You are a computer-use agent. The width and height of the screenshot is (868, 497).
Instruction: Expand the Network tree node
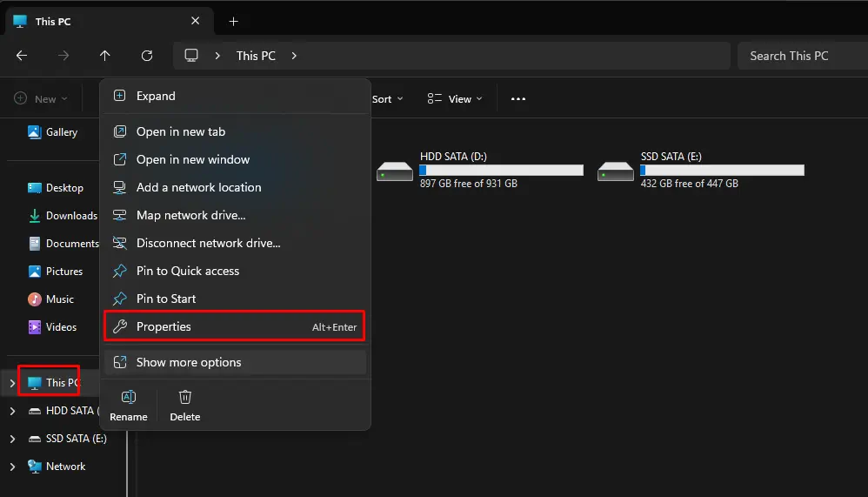[x=12, y=467]
